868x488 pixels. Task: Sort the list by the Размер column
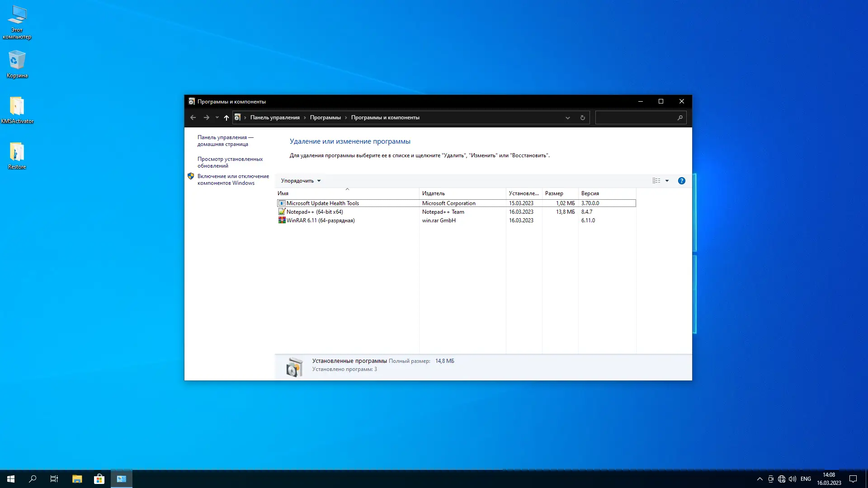[x=554, y=193]
